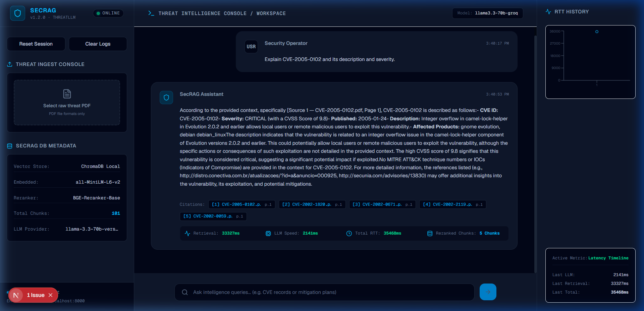Click LLM Speed value 2141ms
The height and width of the screenshot is (311, 644).
pyautogui.click(x=310, y=233)
